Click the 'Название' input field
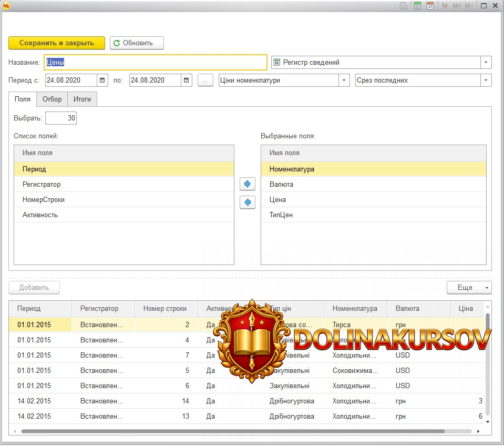Screen dimensions: 504x446 coord(156,63)
